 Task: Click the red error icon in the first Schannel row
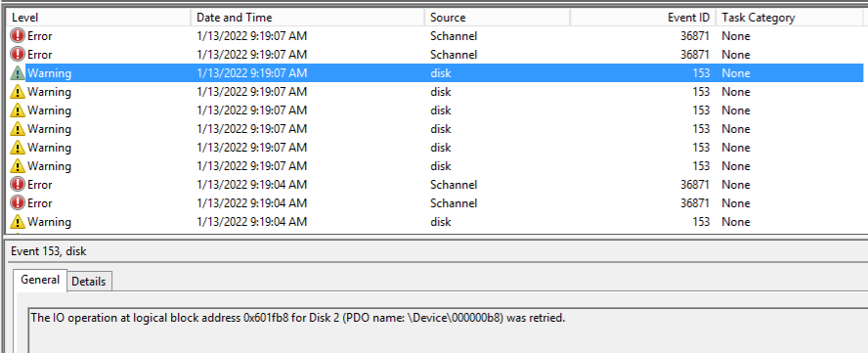point(18,36)
